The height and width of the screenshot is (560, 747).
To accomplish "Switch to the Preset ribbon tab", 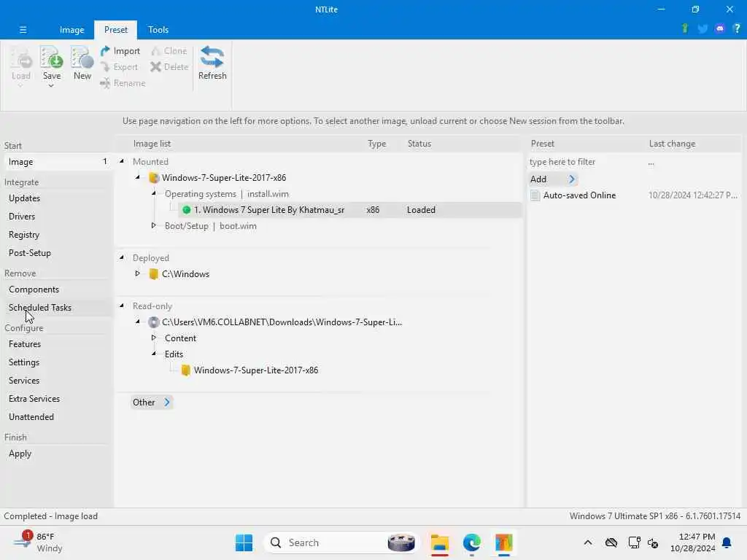I will click(116, 29).
